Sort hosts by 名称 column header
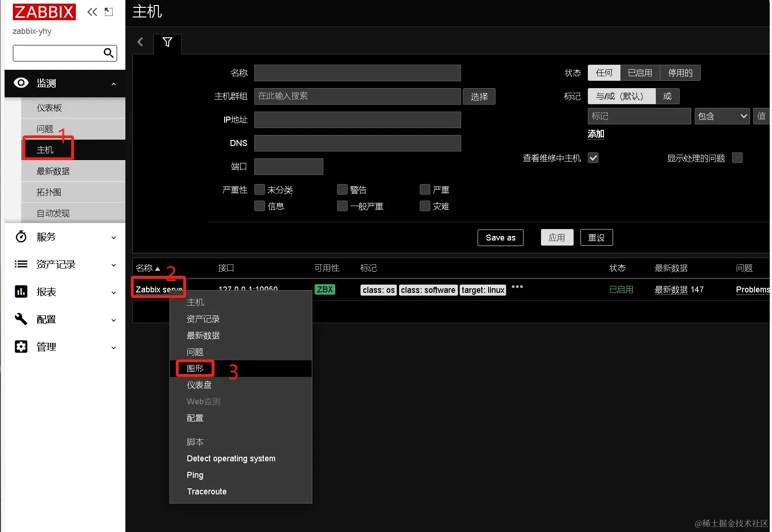The image size is (772, 532). tap(148, 268)
